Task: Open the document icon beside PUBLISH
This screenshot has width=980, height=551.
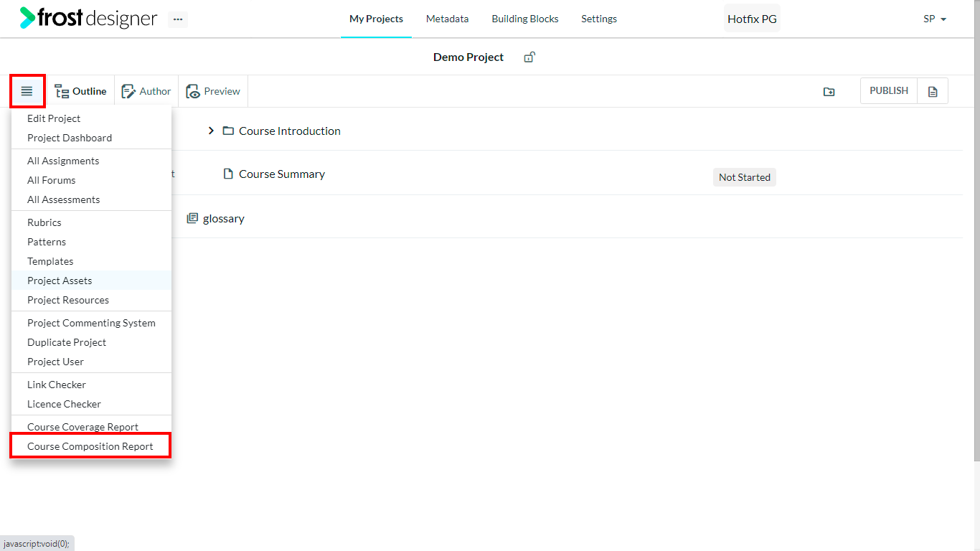Action: click(x=933, y=91)
